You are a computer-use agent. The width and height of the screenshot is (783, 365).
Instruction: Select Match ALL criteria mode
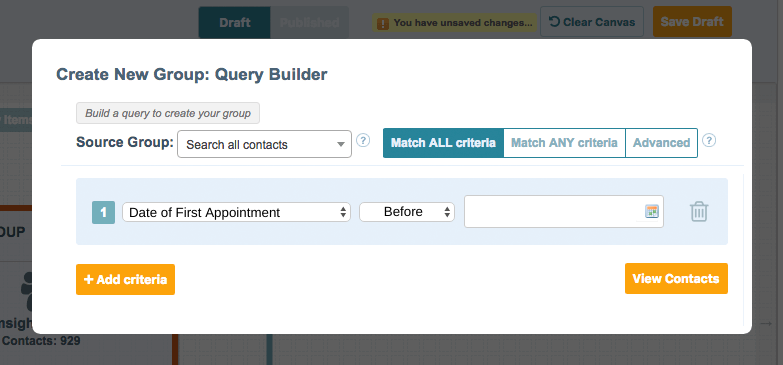tap(443, 143)
